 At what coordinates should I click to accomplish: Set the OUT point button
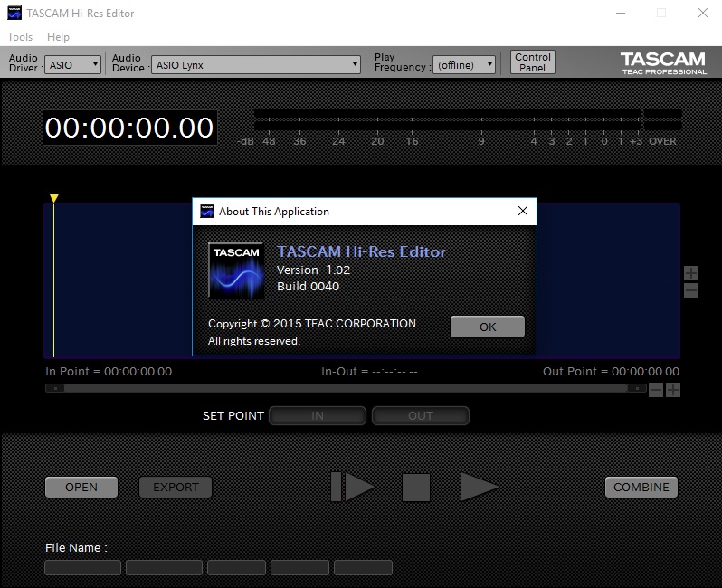421,416
